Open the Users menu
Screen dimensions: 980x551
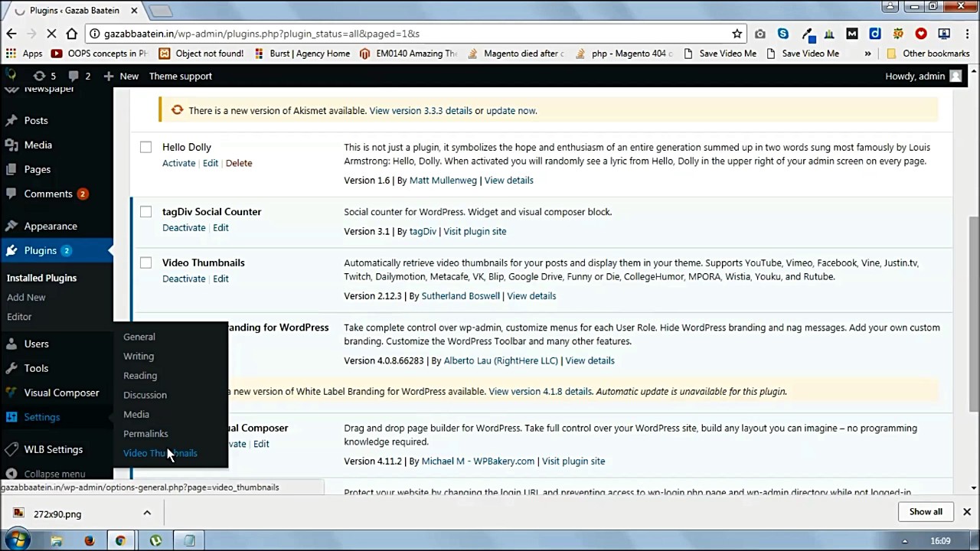pyautogui.click(x=36, y=344)
